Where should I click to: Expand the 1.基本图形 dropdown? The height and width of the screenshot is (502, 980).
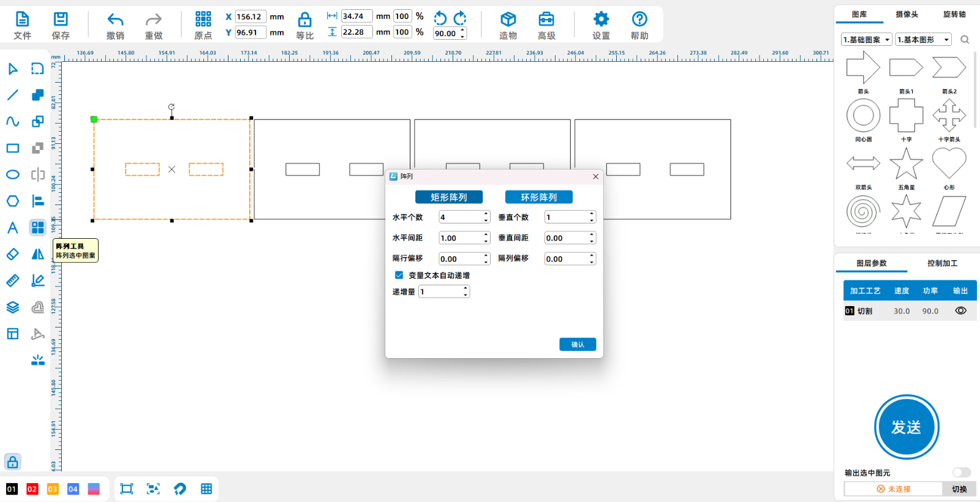coord(923,40)
